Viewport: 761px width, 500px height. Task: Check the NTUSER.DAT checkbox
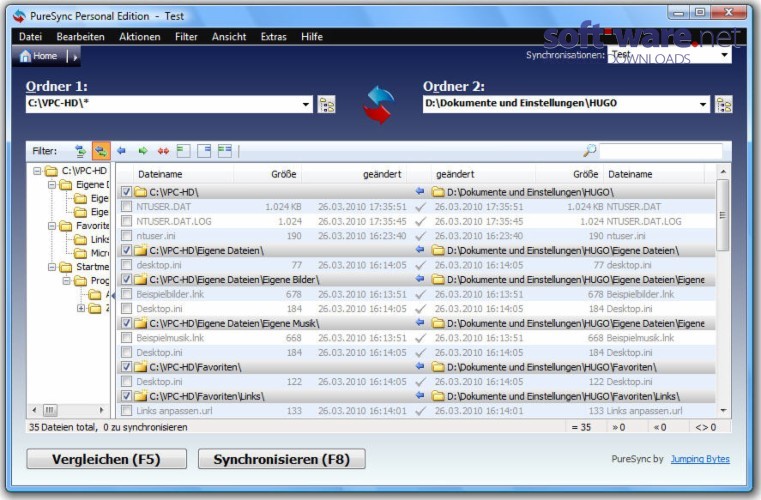click(126, 207)
